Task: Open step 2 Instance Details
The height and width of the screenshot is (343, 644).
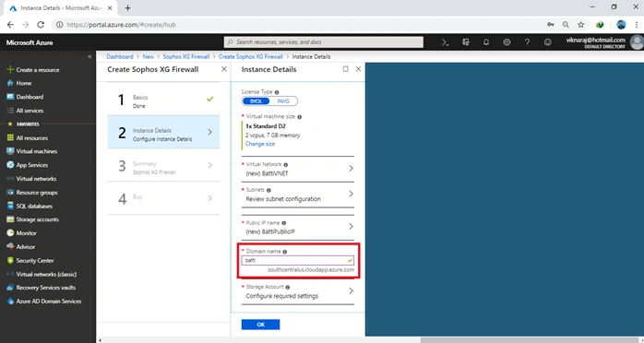Action: click(163, 132)
